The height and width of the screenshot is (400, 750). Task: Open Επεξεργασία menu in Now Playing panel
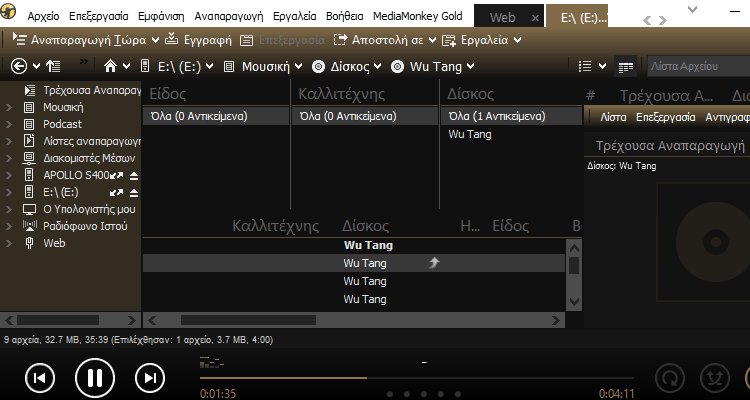click(665, 117)
